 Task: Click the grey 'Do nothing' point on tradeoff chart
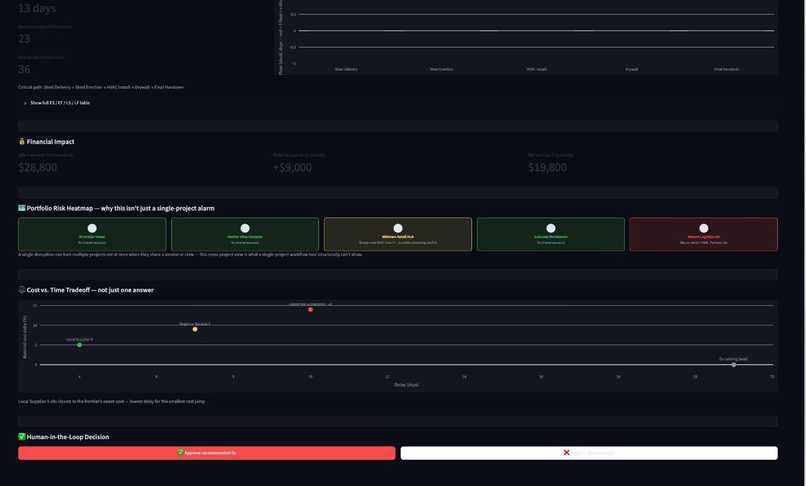tap(734, 365)
